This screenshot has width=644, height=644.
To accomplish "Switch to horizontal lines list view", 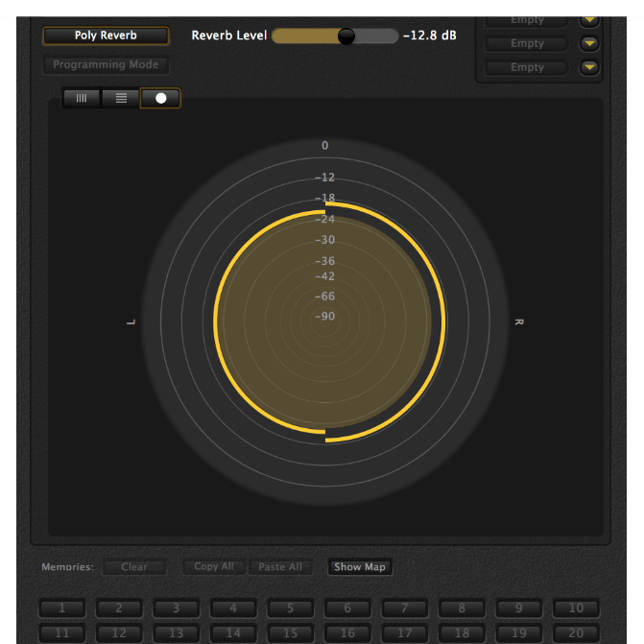I will coord(121,98).
